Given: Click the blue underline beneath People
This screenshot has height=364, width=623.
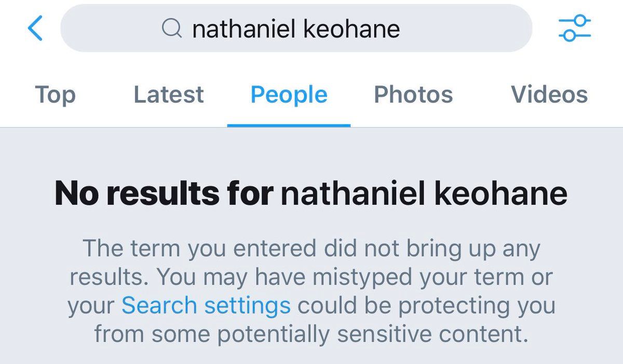Looking at the screenshot, I should click(x=289, y=125).
